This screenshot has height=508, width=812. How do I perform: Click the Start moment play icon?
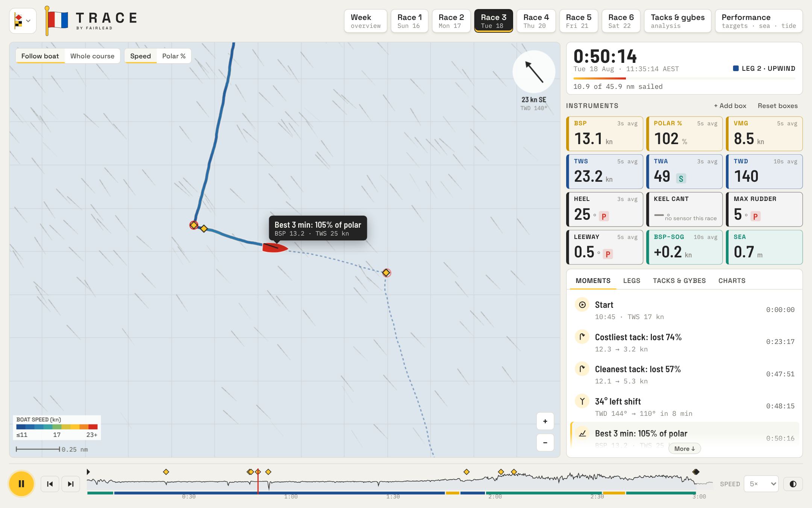[582, 305]
